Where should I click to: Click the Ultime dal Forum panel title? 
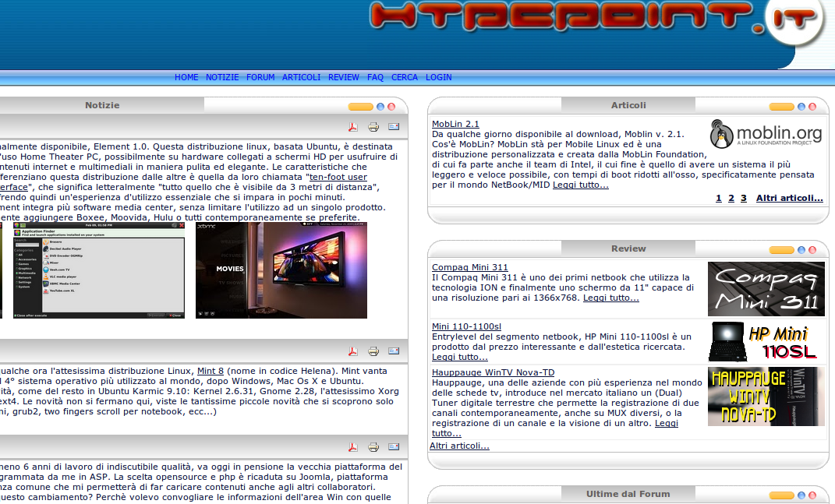tap(628, 494)
